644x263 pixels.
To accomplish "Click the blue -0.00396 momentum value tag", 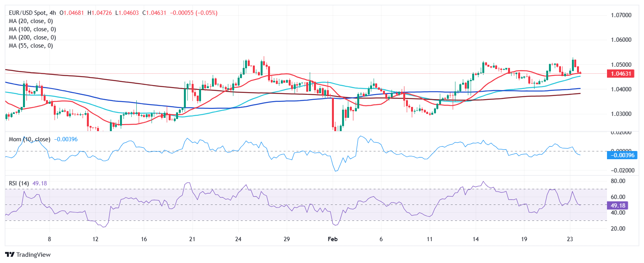I will pyautogui.click(x=622, y=155).
